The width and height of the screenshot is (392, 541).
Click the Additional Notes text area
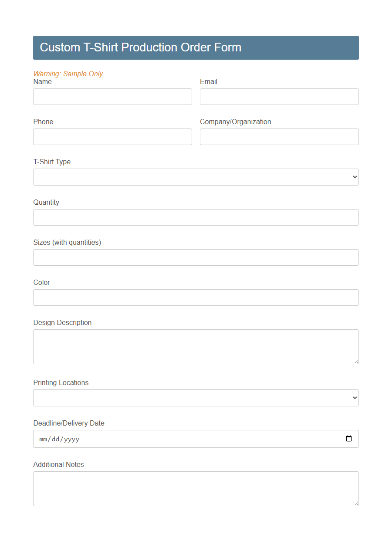pyautogui.click(x=196, y=488)
